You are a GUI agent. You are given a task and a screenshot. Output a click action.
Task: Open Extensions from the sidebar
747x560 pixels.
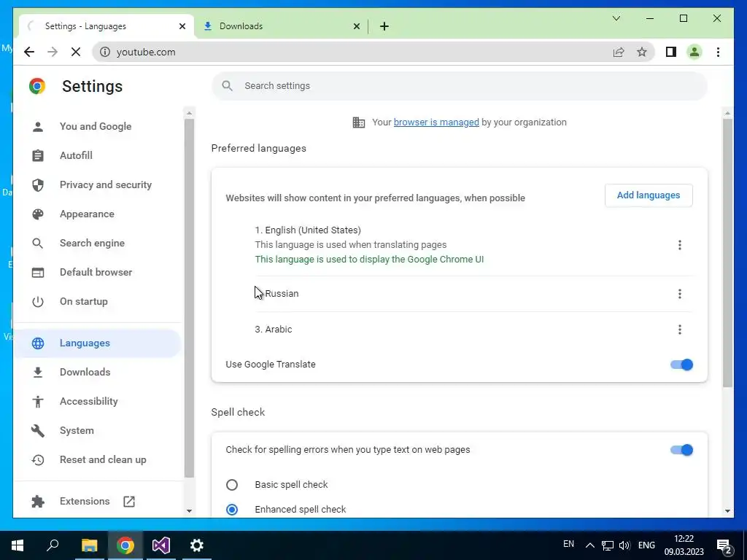point(98,501)
